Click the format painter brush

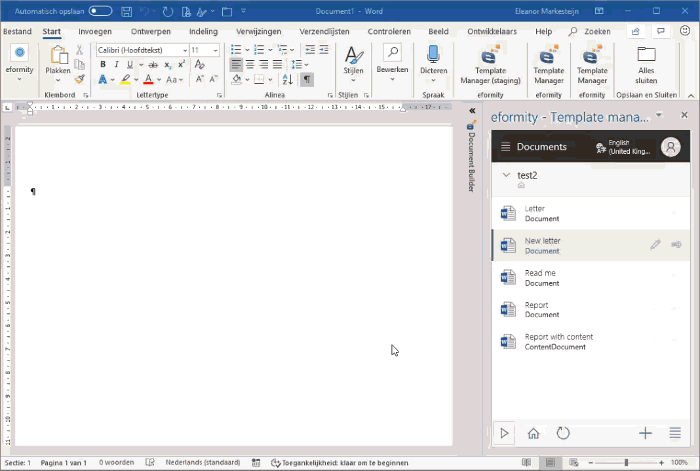point(80,79)
